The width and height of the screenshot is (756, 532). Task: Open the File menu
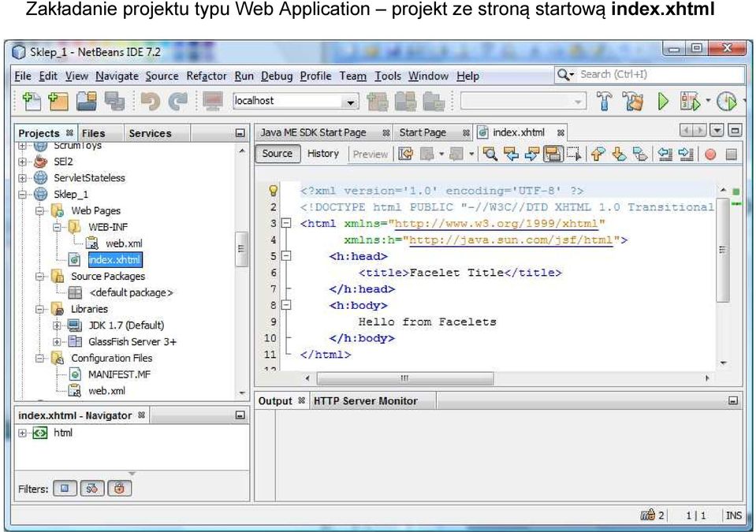23,76
